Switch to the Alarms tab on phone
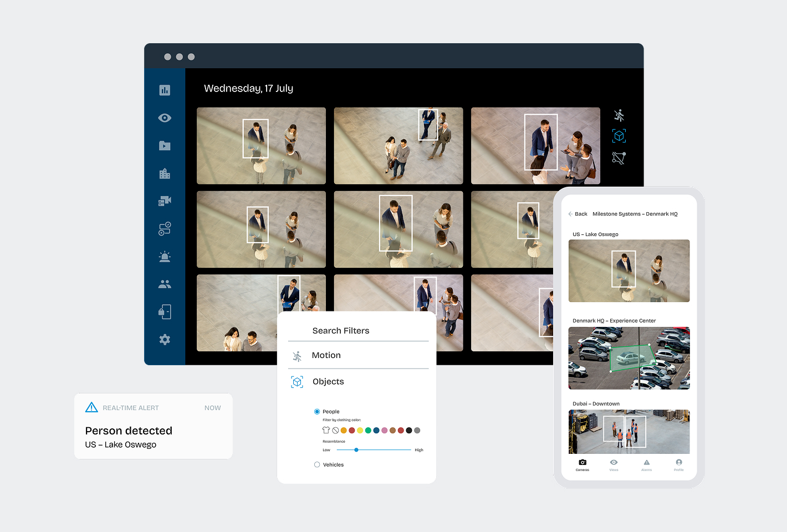Image resolution: width=787 pixels, height=532 pixels. point(646,465)
